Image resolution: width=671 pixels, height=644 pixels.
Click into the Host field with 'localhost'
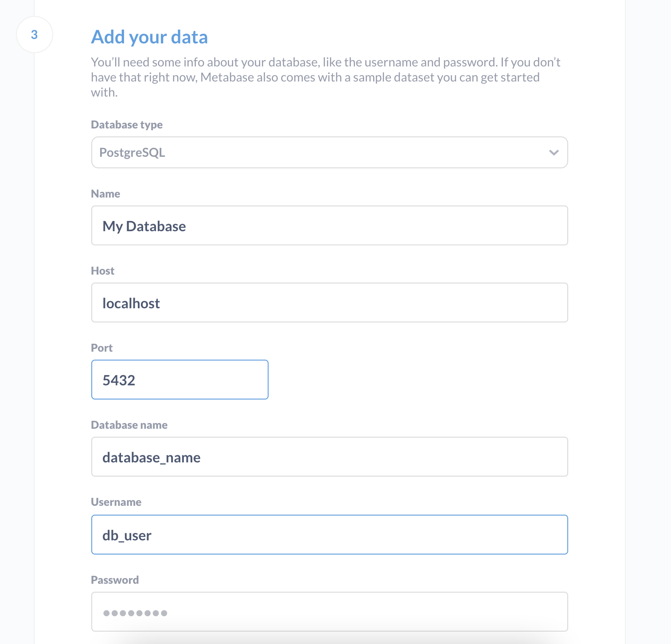(x=329, y=303)
